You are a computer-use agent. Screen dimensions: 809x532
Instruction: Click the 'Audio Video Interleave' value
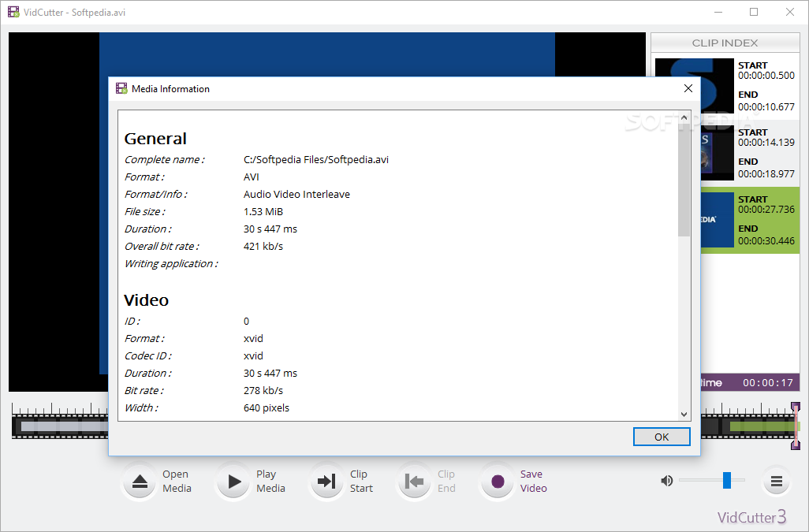click(x=296, y=194)
